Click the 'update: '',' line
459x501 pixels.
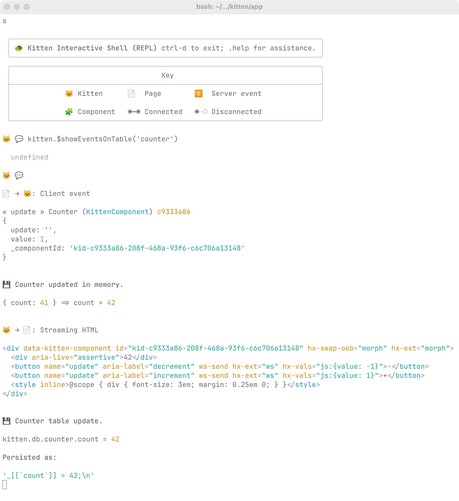point(33,230)
